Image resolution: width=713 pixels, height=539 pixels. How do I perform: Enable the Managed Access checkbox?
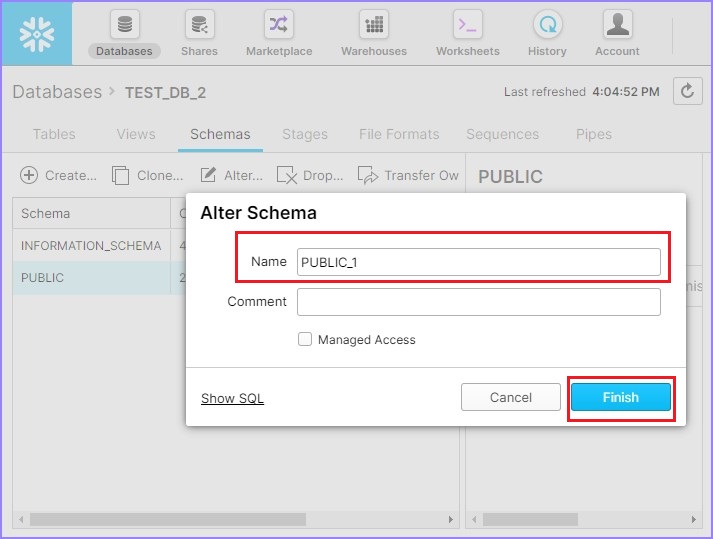[305, 339]
